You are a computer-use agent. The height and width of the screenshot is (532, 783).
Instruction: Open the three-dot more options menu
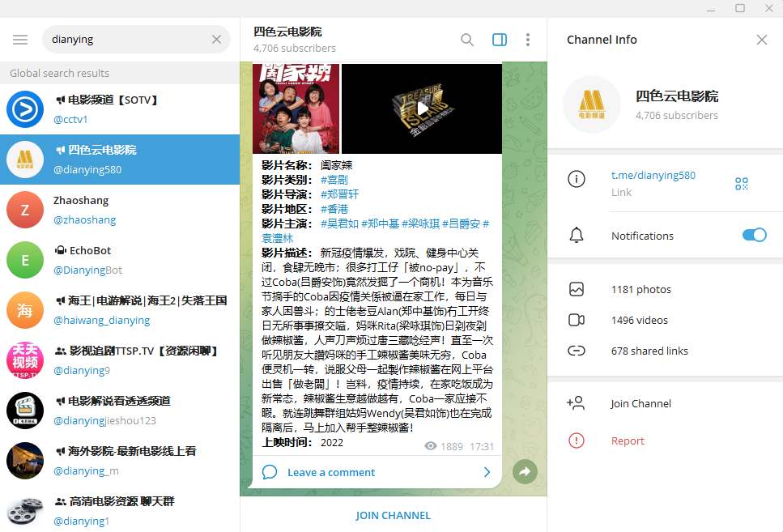click(528, 40)
